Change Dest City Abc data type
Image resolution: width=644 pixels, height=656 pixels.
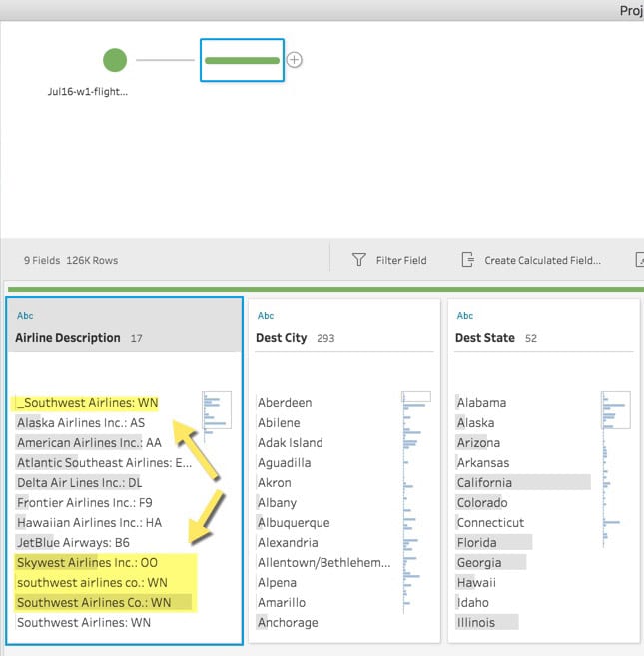[266, 316]
